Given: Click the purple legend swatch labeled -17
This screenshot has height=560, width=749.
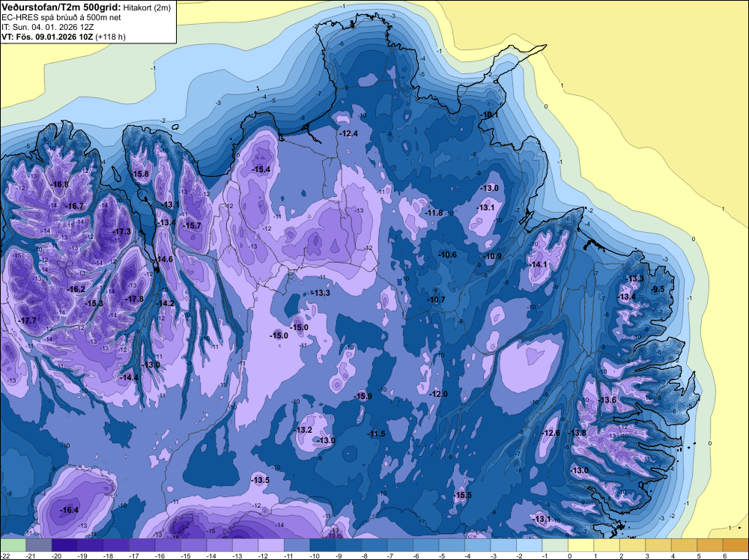Looking at the screenshot, I should click(142, 545).
